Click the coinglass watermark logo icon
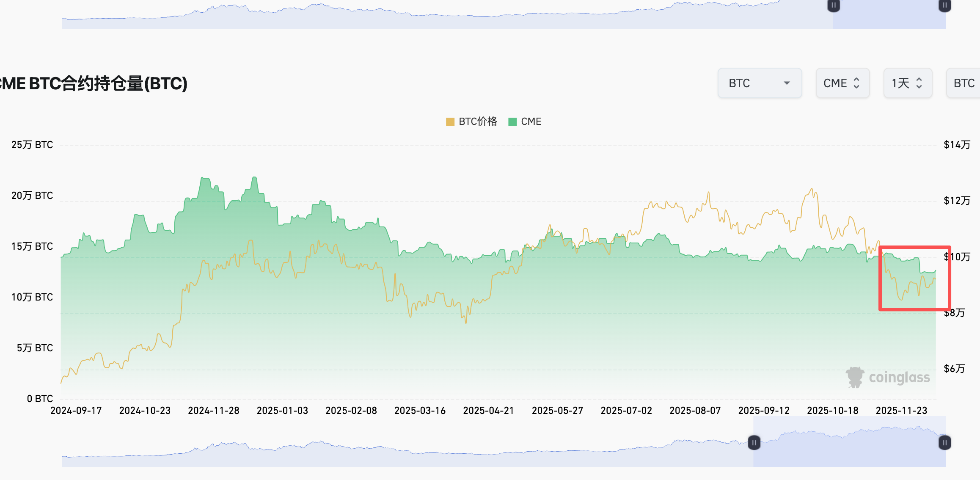The image size is (980, 480). 855,377
